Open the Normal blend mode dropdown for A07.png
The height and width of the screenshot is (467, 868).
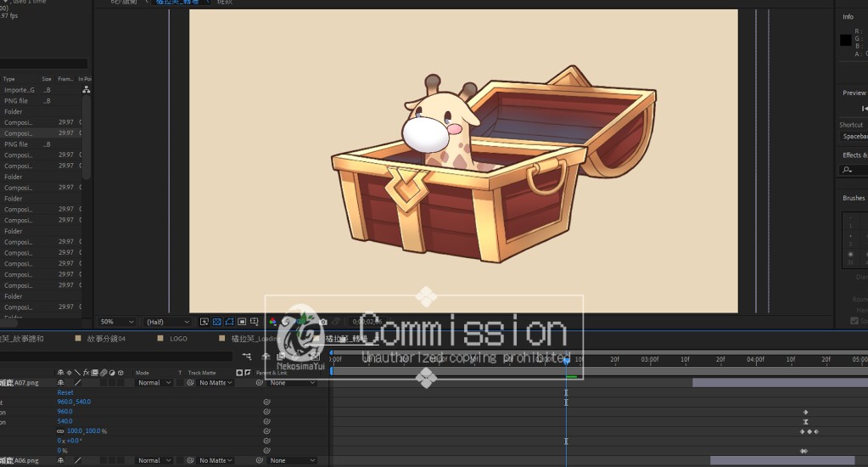pyautogui.click(x=154, y=383)
